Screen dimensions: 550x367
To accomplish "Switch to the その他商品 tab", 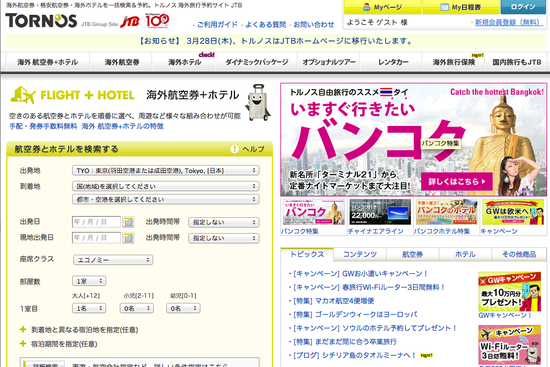I will coord(518,254).
